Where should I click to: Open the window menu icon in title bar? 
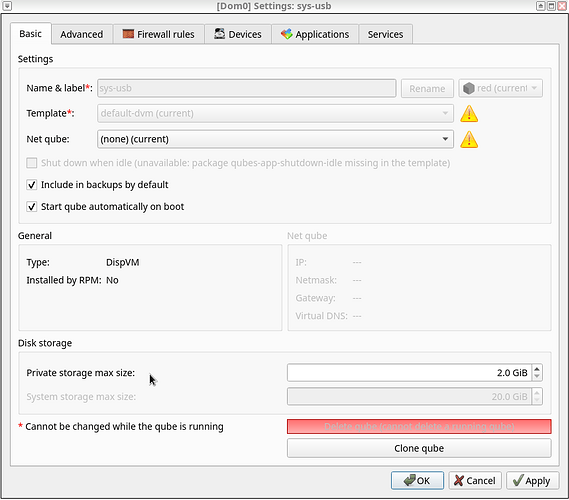tap(7, 6)
